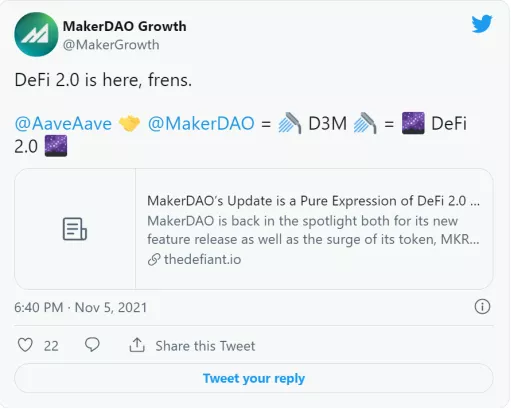Click the article description about MKR token surge
The width and height of the screenshot is (511, 409).
(x=313, y=230)
